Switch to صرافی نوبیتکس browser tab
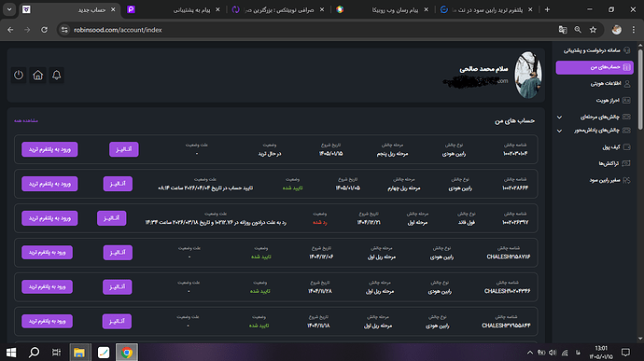Viewport: 644px width, 361px height. point(279,9)
